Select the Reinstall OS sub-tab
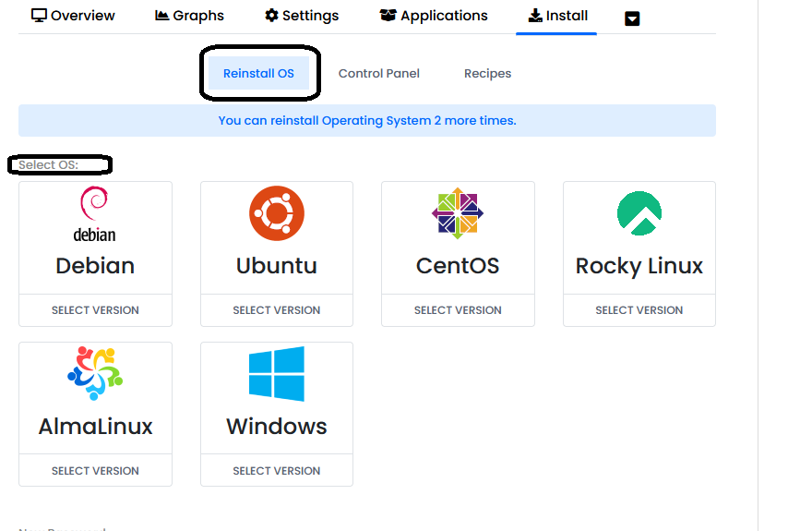The height and width of the screenshot is (531, 812). pos(258,74)
